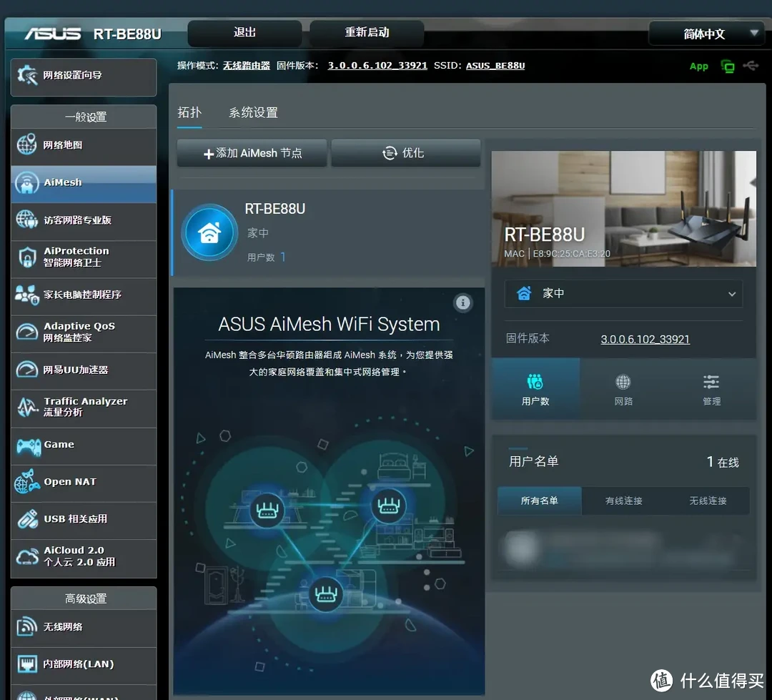
Task: Open header firmware version 3.0.0.6.102_33921 link
Action: pos(377,66)
